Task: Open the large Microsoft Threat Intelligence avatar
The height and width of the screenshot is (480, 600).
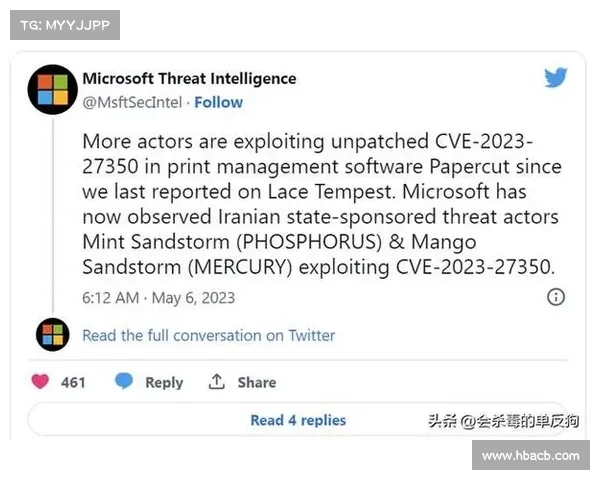Action: (53, 89)
